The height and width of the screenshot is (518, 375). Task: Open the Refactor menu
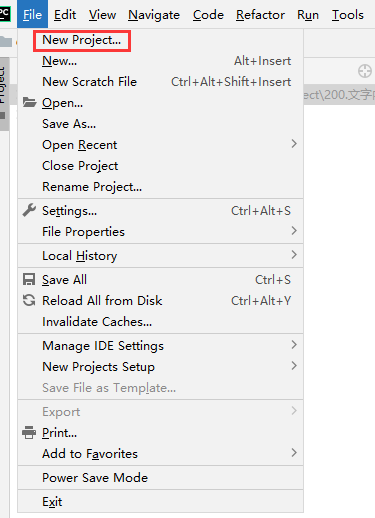[260, 15]
